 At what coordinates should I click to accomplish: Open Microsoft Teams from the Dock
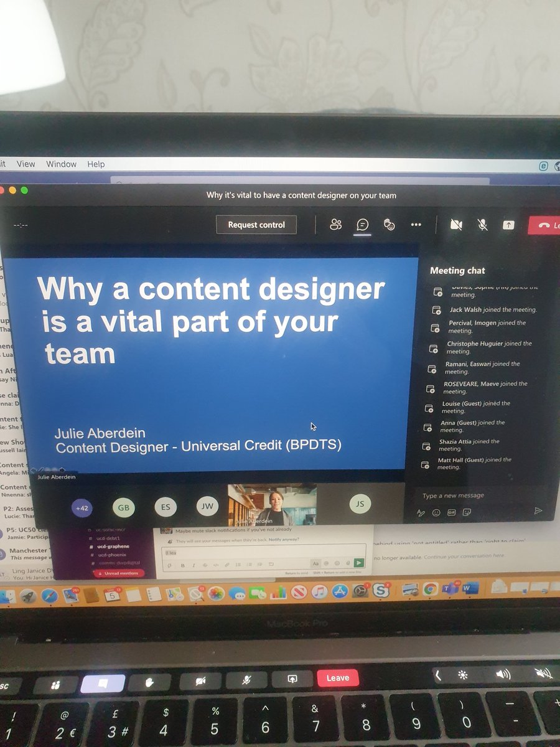point(449,589)
